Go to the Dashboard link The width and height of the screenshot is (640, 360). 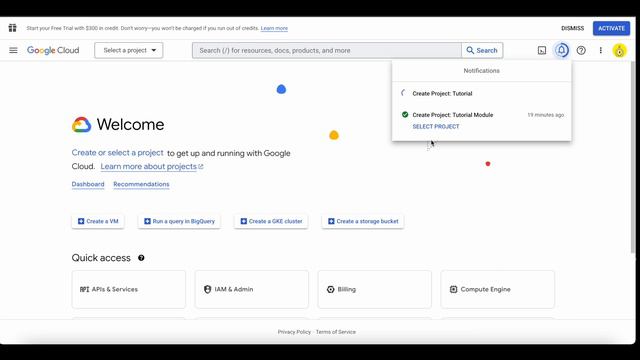pos(88,184)
